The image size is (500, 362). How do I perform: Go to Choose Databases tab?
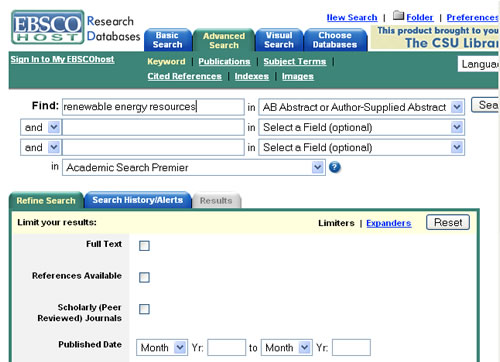[x=335, y=40]
